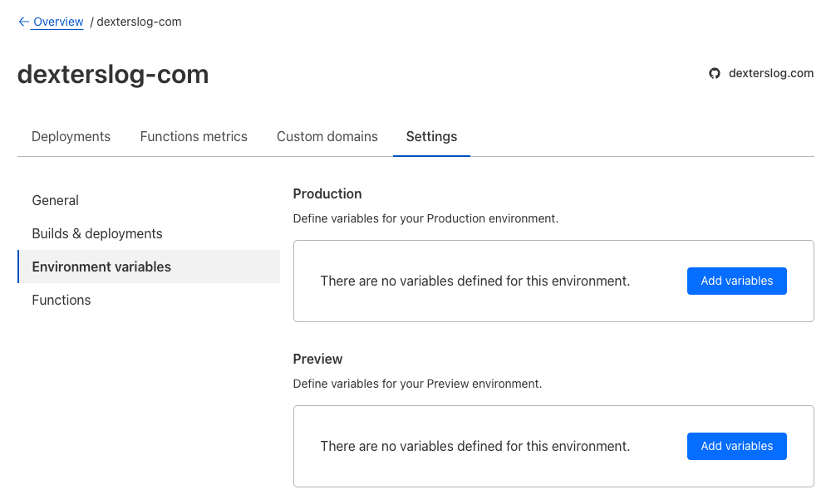The width and height of the screenshot is (831, 504).
Task: Click the dexterslog-com breadcrumb label
Action: click(x=139, y=22)
